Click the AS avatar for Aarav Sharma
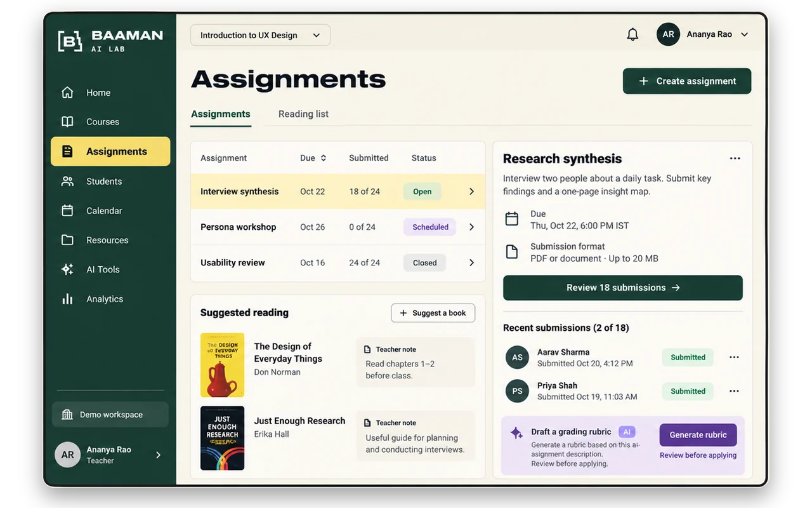The width and height of the screenshot is (812, 508). pyautogui.click(x=517, y=358)
